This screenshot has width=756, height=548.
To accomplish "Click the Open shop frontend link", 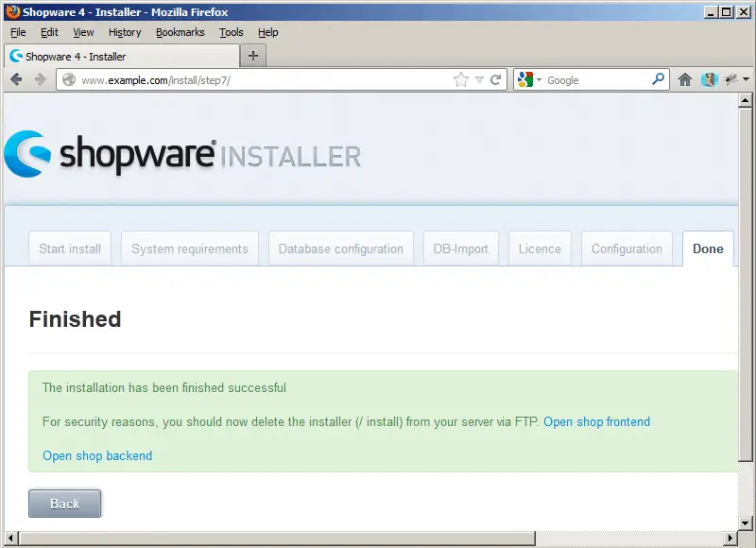I will 597,421.
